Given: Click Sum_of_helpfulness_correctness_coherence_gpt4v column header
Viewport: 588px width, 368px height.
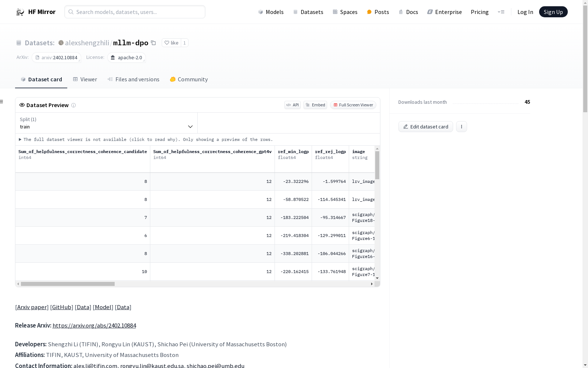Looking at the screenshot, I should [212, 159].
